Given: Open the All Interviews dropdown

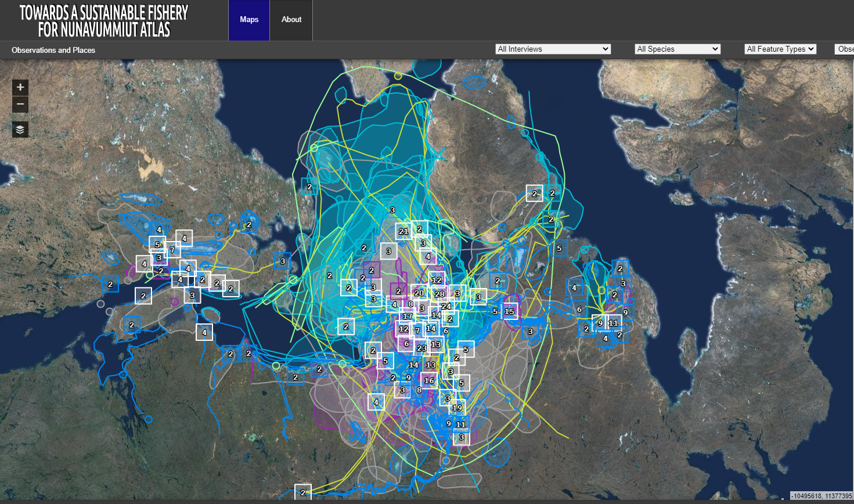Looking at the screenshot, I should (553, 49).
